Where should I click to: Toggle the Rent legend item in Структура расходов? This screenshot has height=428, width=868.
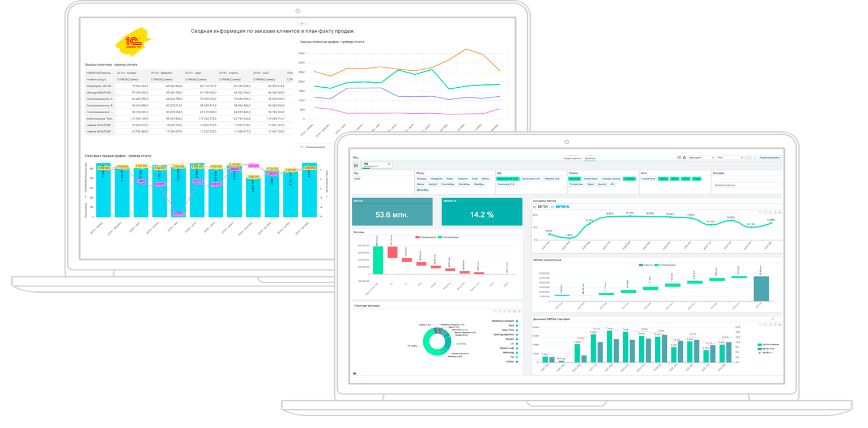pyautogui.click(x=512, y=326)
